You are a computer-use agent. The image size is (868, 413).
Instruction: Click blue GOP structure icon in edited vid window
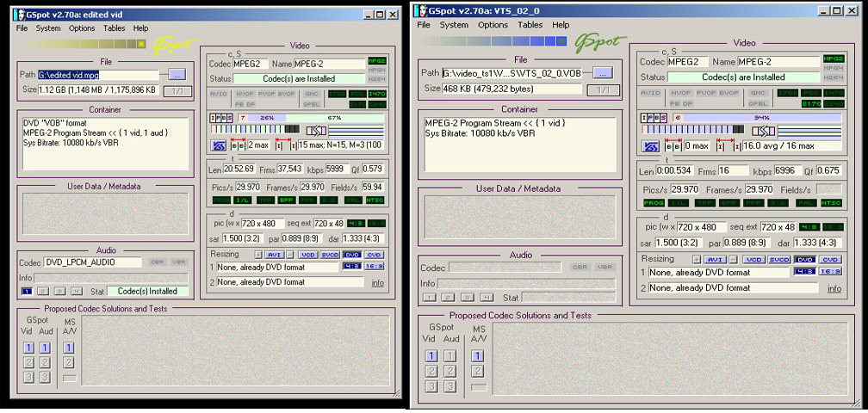[217, 145]
